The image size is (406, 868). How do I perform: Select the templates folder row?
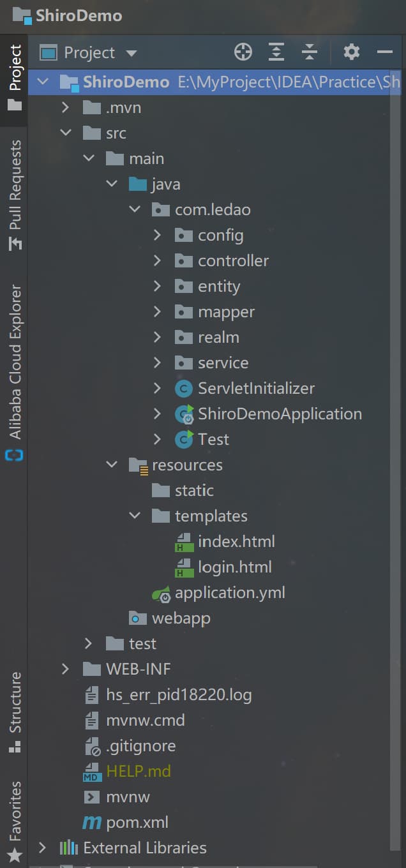click(x=208, y=516)
